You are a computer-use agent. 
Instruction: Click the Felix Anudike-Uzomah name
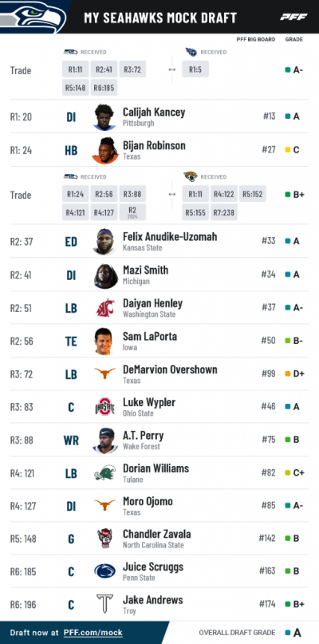point(170,236)
